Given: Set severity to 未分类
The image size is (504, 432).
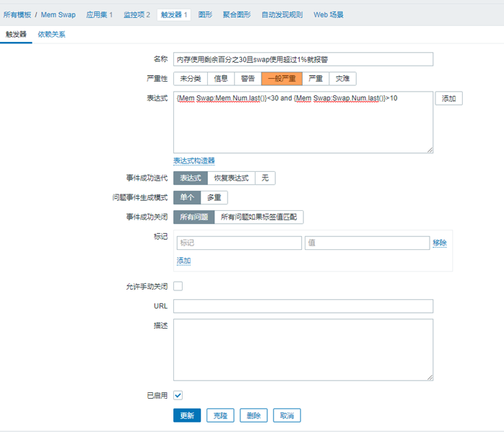Looking at the screenshot, I should click(191, 79).
